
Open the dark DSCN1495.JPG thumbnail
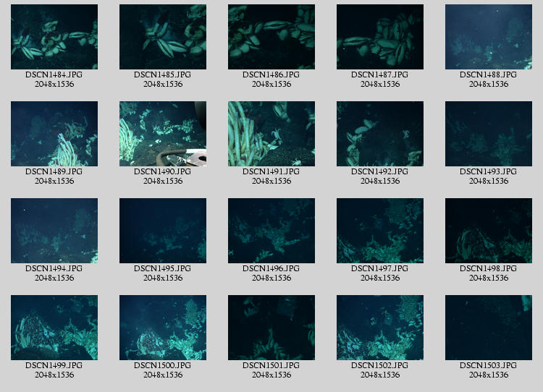point(163,231)
